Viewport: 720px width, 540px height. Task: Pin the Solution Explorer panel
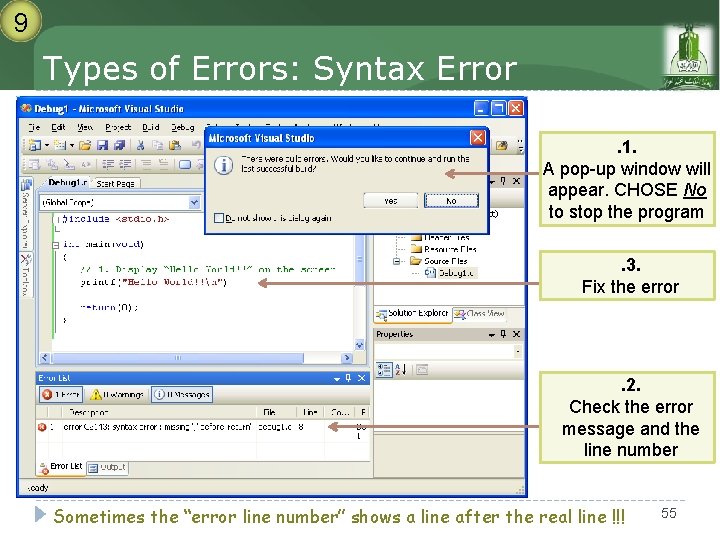(x=503, y=181)
